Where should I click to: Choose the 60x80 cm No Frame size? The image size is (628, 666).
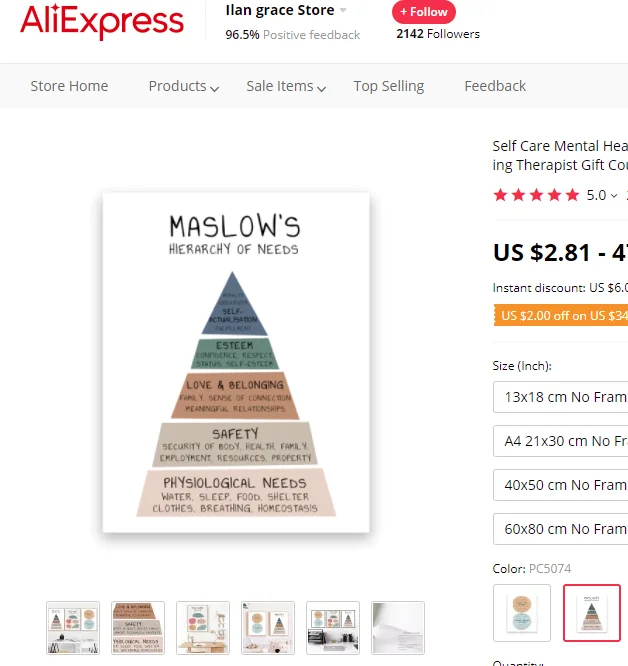point(560,529)
